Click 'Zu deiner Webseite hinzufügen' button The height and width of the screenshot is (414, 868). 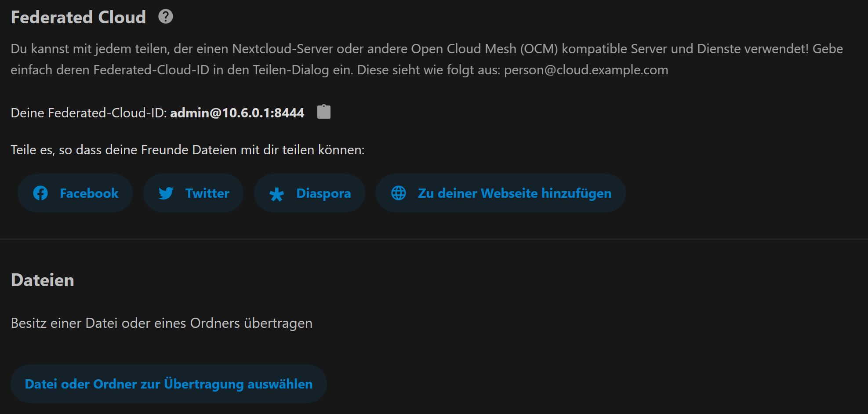click(501, 193)
